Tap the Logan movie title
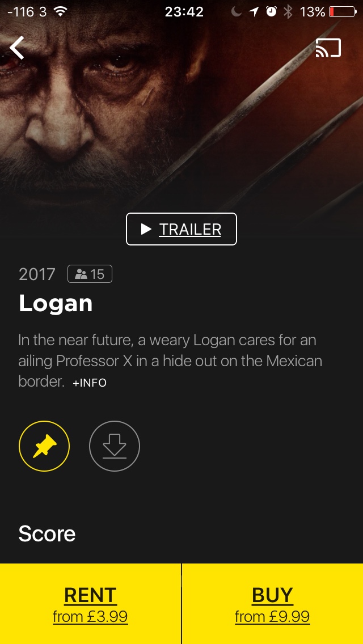The height and width of the screenshot is (644, 363). point(56,303)
